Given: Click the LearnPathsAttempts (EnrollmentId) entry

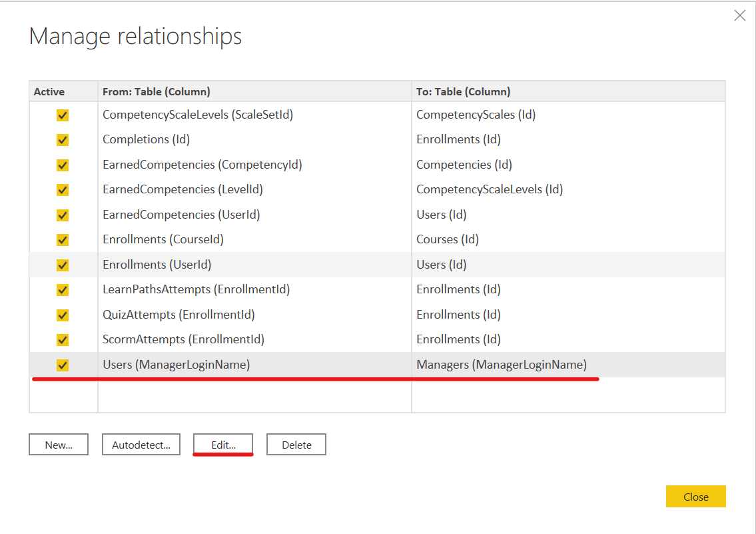Looking at the screenshot, I should [x=196, y=289].
